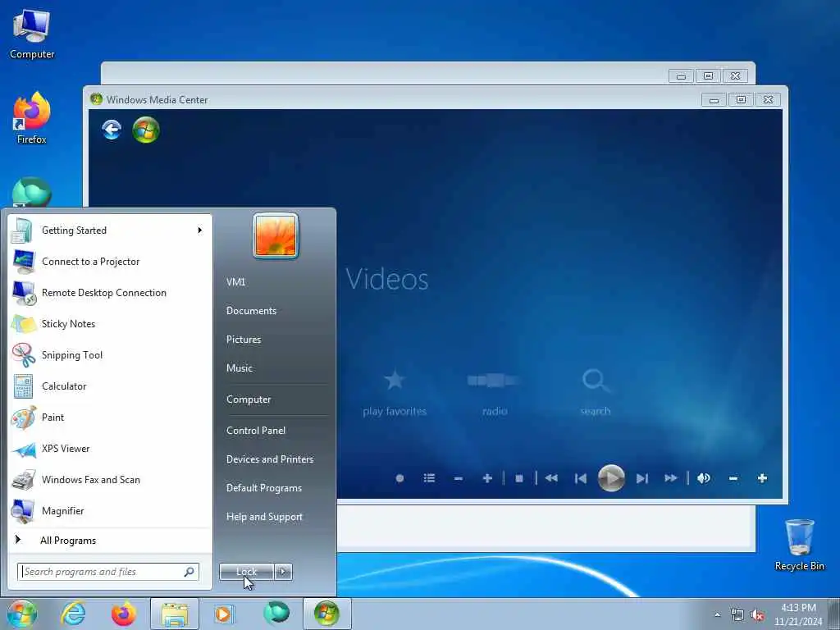Expand All Programs list

[111, 541]
